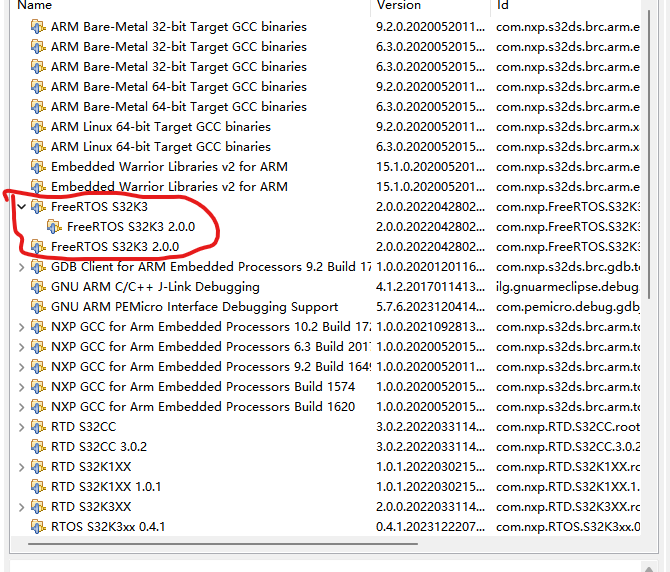670x572 pixels.
Task: Click Id cell 'com.nxp.RTD.S32CC.3.0.2'
Action: pos(568,447)
